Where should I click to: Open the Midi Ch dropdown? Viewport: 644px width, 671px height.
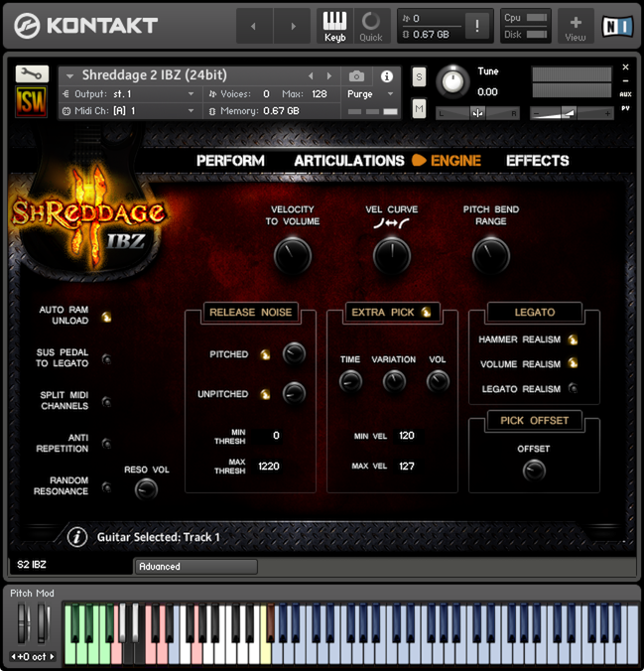[x=128, y=111]
